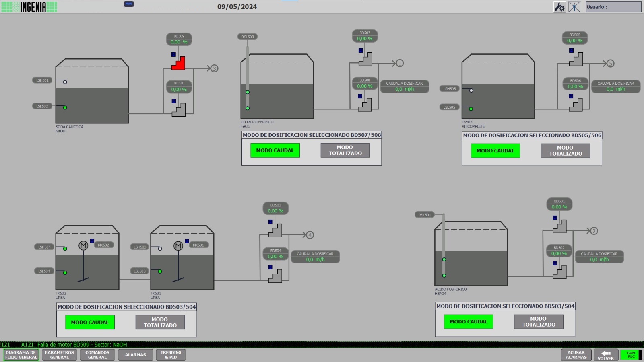This screenshot has height=362, width=644.
Task: Open PARAMETROS GENERAL screen
Action: click(x=59, y=355)
